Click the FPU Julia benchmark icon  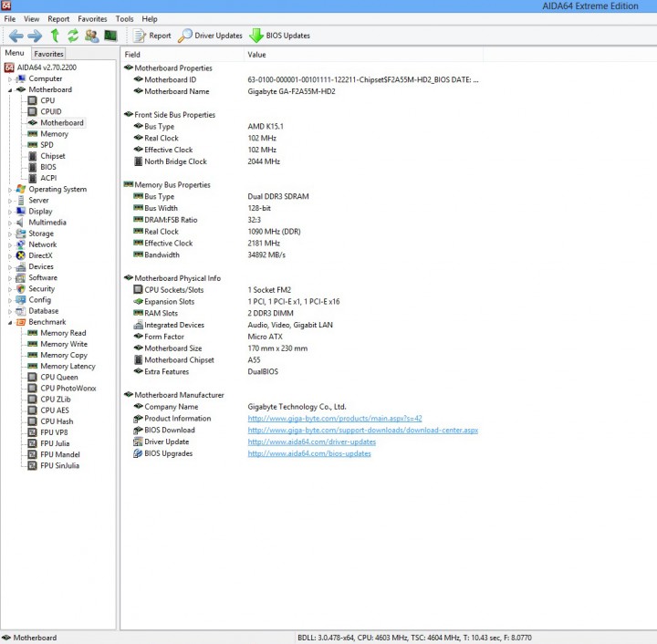pos(32,443)
